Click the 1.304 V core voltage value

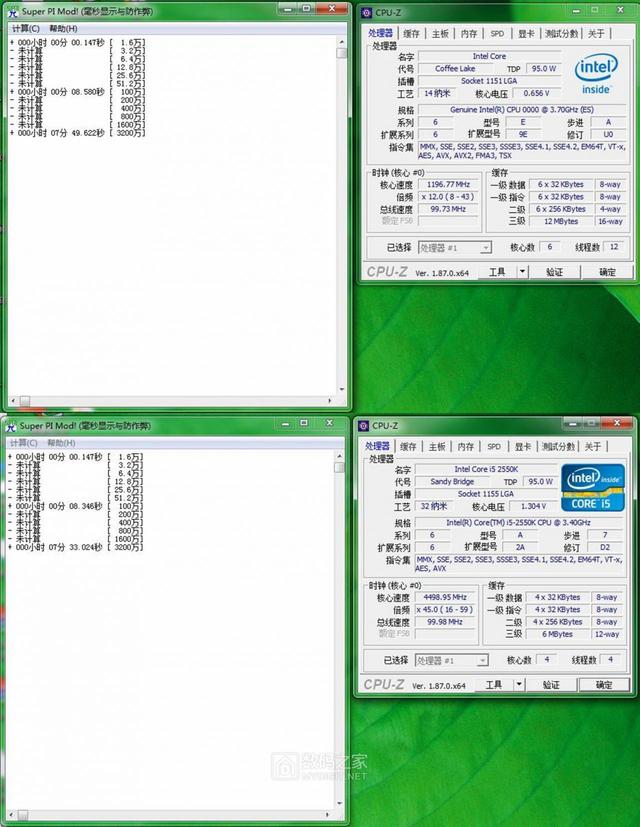coord(533,506)
